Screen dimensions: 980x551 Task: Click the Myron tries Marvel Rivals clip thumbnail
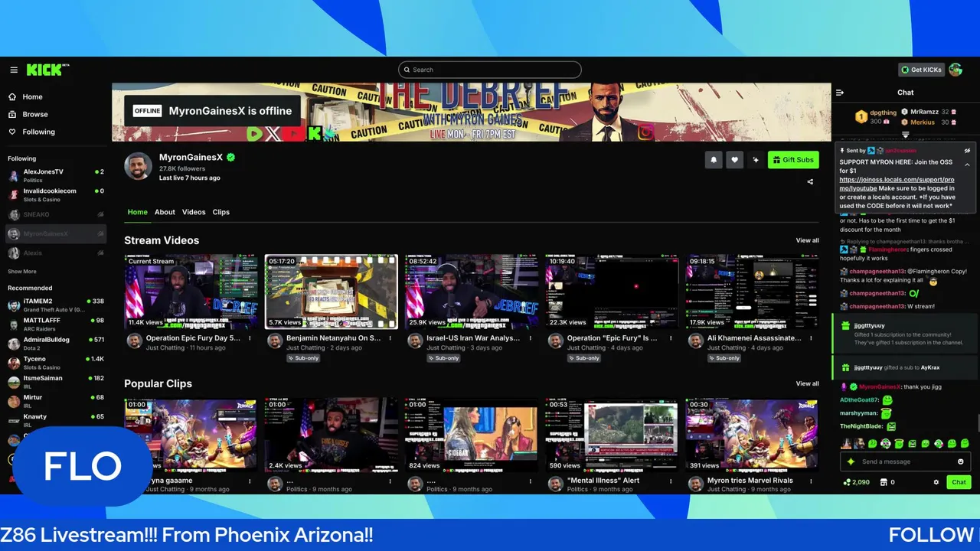pos(752,435)
